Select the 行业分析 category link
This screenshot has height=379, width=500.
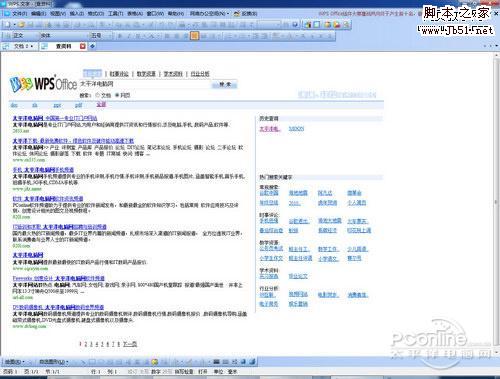click(x=200, y=74)
